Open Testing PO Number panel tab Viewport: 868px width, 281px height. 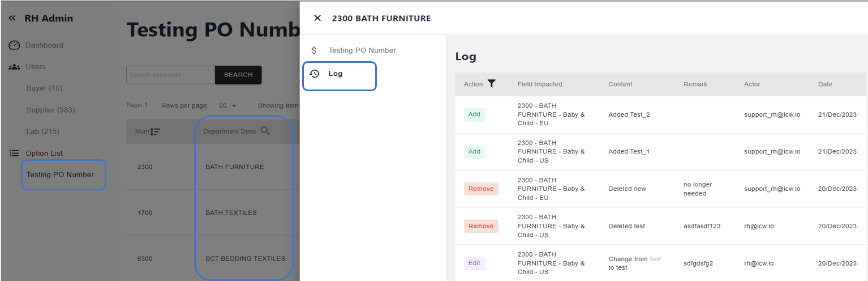(362, 50)
